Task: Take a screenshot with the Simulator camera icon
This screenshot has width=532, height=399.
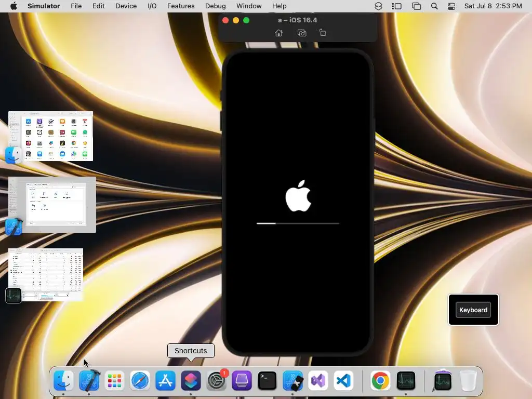Action: [302, 33]
